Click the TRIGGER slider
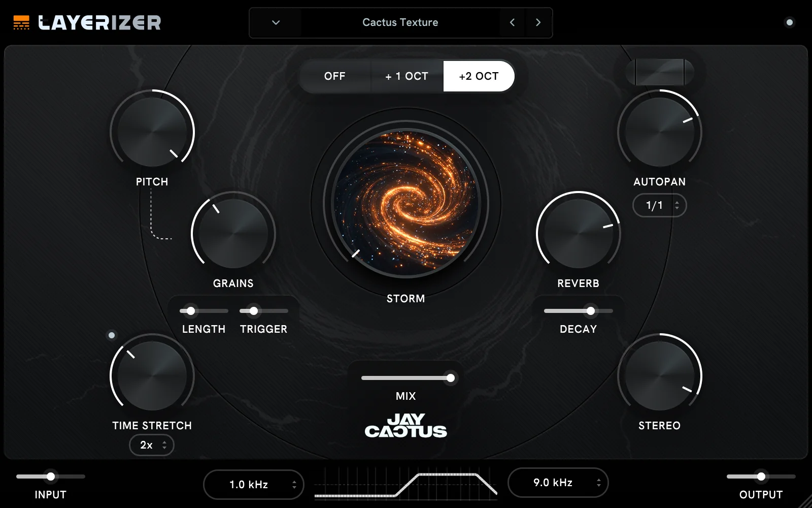Image resolution: width=812 pixels, height=508 pixels. (x=264, y=311)
